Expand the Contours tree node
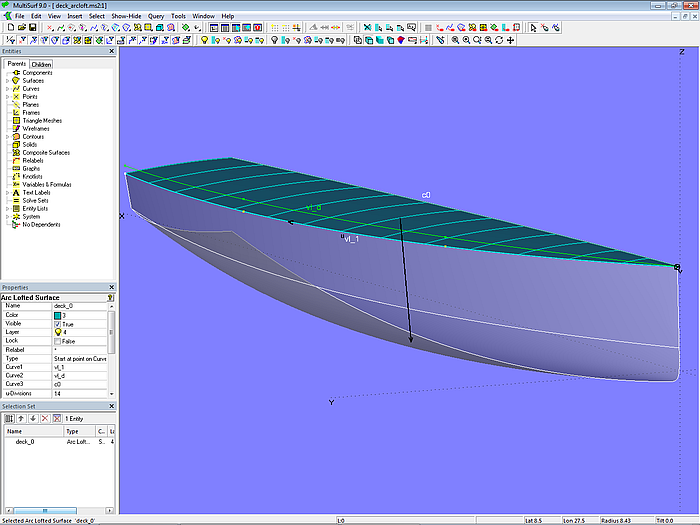Screen dimensions: 700x525 tap(8, 136)
